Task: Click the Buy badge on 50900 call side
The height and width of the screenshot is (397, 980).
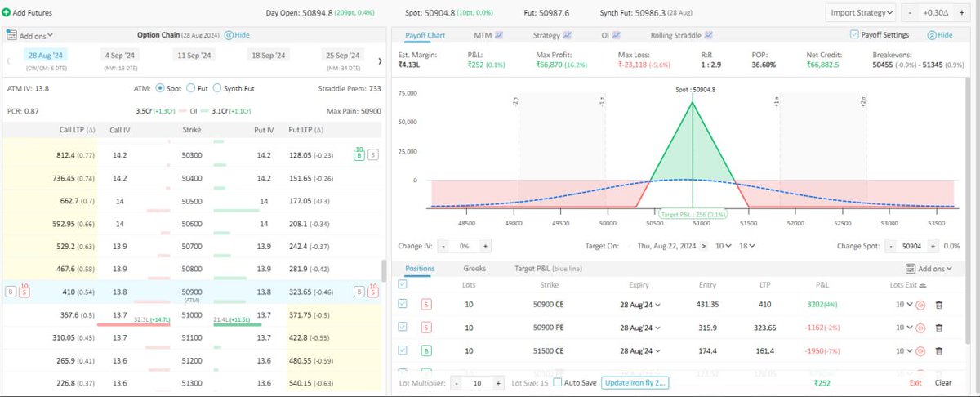Action: point(11,292)
